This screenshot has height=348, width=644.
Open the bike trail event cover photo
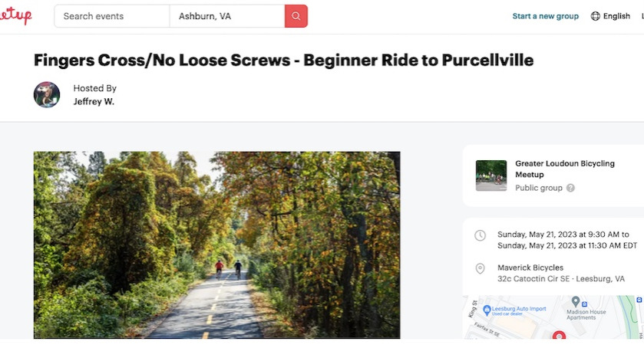tap(216, 245)
